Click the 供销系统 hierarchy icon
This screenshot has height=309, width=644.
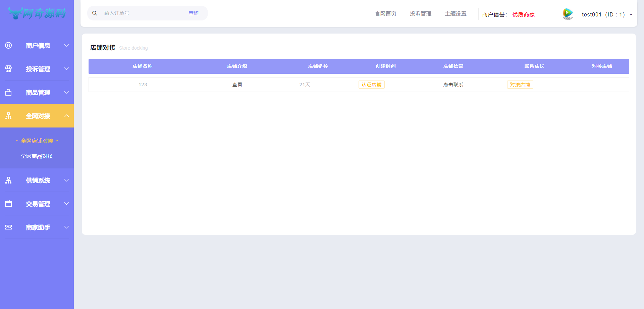8,180
